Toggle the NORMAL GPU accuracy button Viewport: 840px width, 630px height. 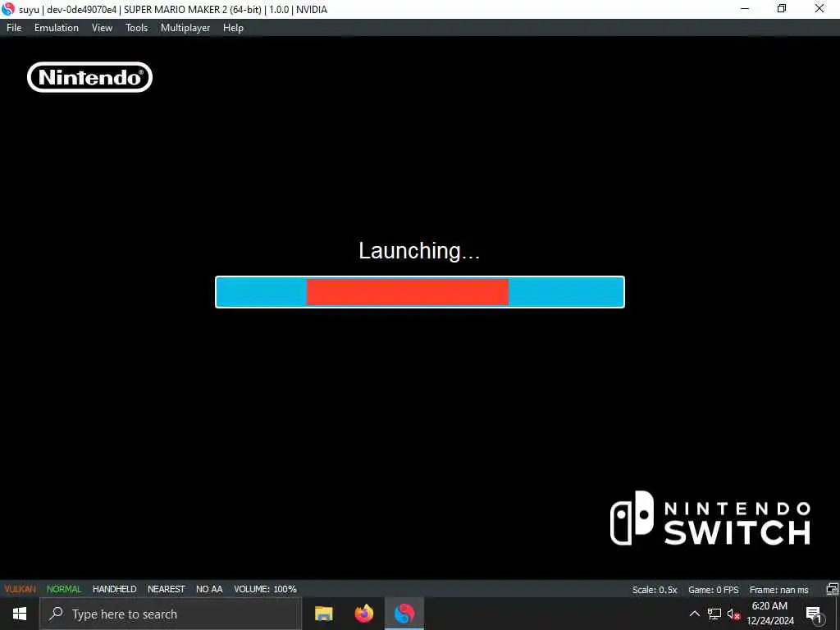point(64,589)
